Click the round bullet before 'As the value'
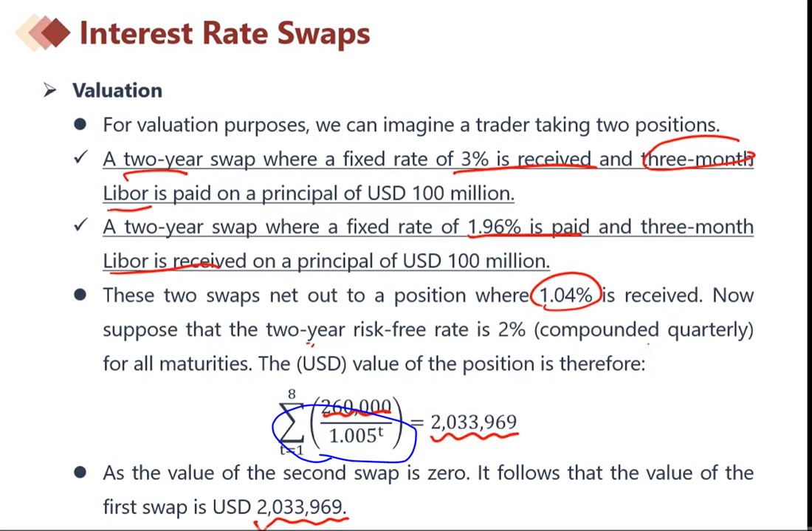The width and height of the screenshot is (812, 531). (80, 472)
